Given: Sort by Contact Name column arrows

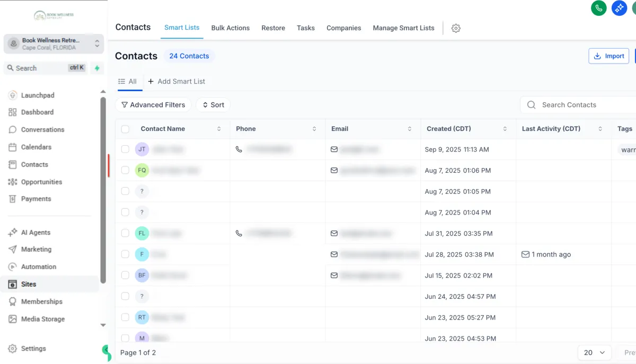Looking at the screenshot, I should (219, 129).
